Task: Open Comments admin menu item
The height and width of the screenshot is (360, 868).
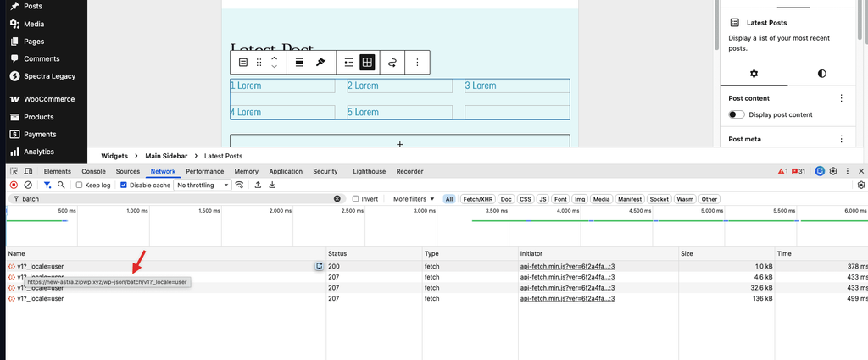Action: click(43, 58)
